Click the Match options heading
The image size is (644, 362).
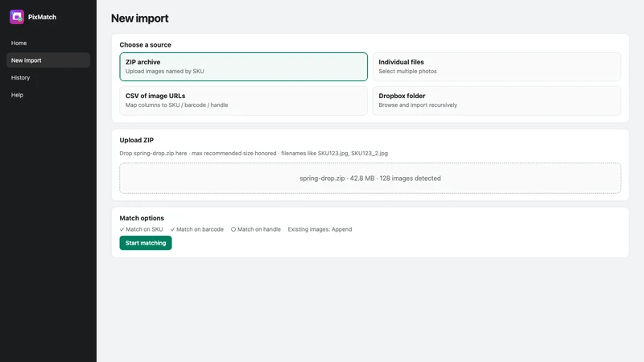(142, 218)
